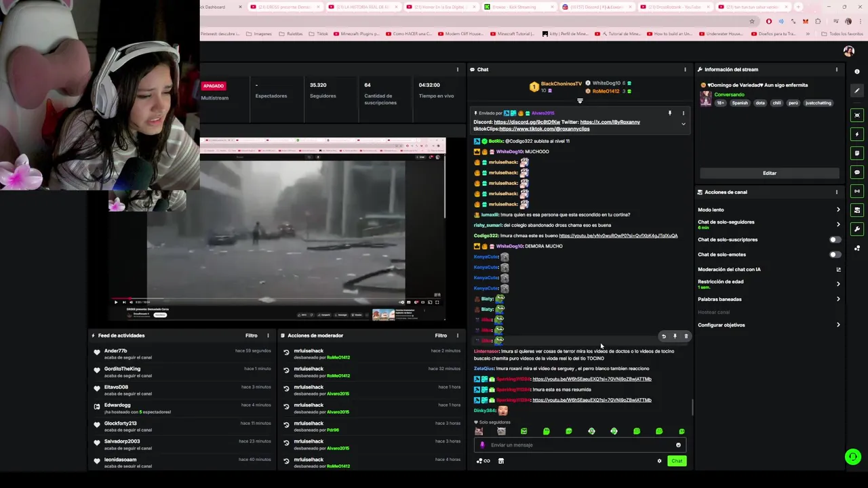Screen dimensions: 868x488
Task: Toggle Chat de solo-emotes switch
Action: point(835,255)
